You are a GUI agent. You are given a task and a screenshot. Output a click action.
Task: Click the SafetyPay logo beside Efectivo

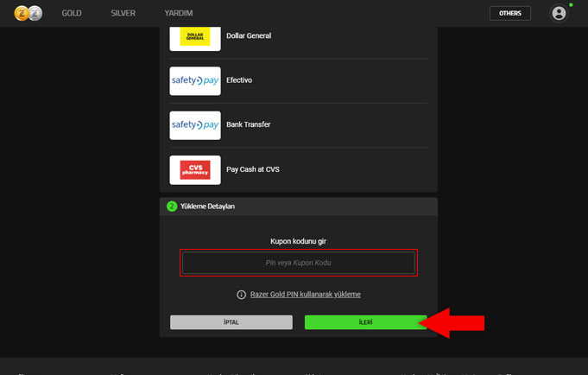click(x=195, y=80)
